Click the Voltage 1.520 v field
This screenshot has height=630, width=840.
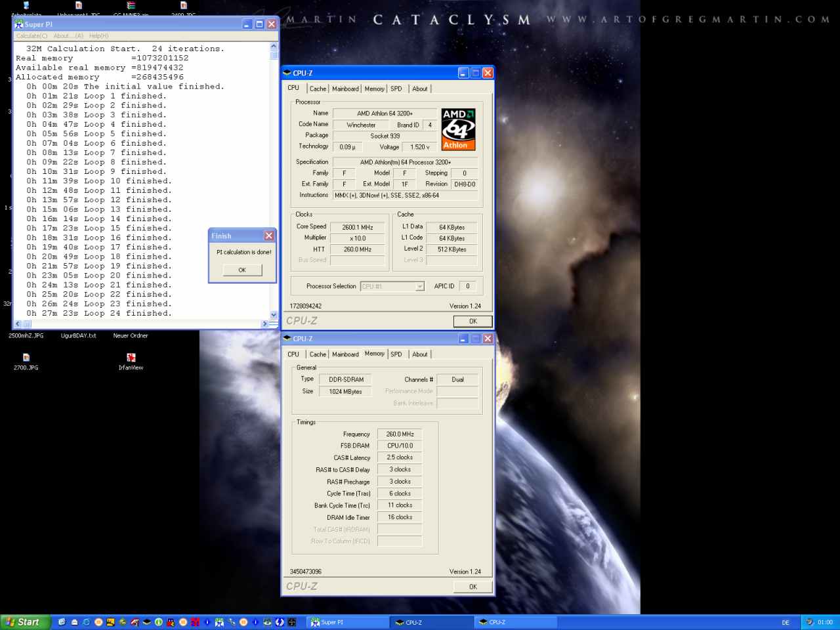click(x=420, y=147)
